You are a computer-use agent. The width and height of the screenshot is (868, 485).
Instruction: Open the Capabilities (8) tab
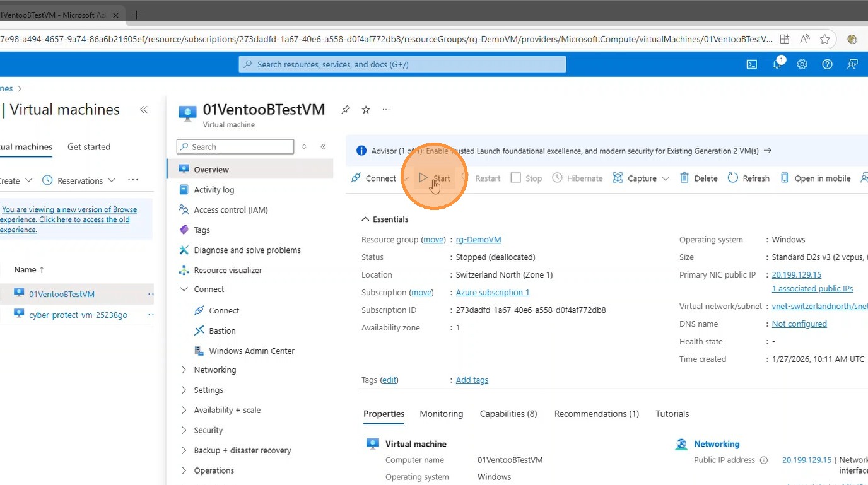(x=508, y=414)
